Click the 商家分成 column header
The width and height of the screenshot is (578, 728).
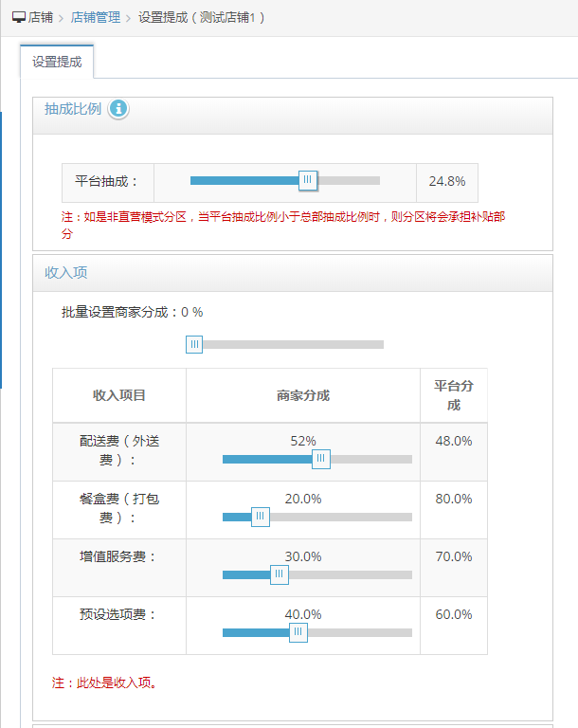[x=303, y=395]
